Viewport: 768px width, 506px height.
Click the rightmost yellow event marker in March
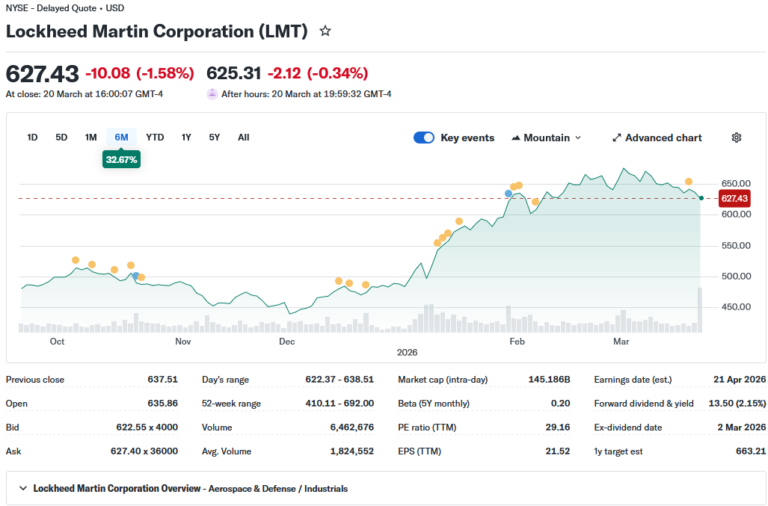tap(688, 182)
